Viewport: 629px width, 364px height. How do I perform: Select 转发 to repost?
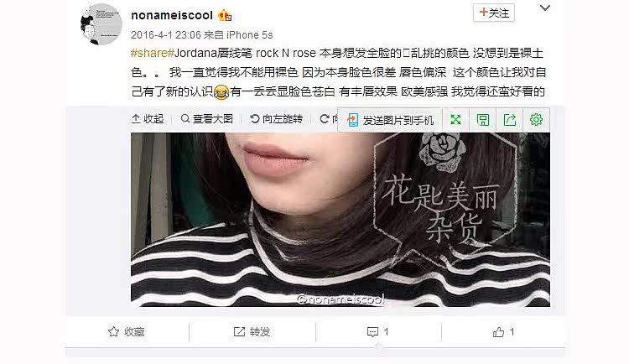(259, 332)
